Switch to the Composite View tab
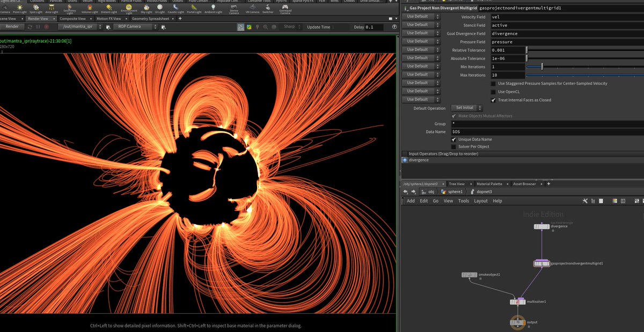 pyautogui.click(x=72, y=19)
